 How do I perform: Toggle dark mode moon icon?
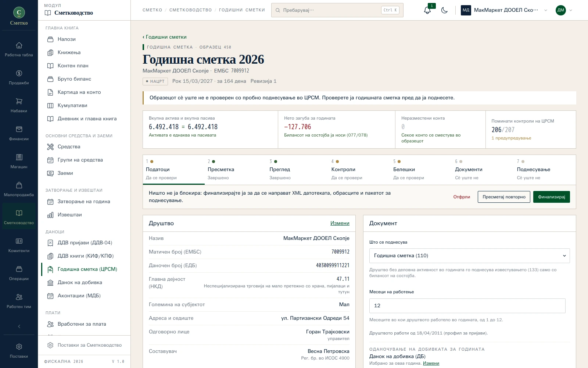click(444, 10)
